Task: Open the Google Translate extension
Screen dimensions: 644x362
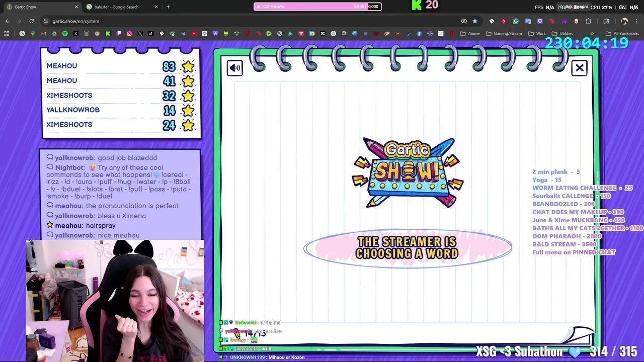Action: click(528, 21)
